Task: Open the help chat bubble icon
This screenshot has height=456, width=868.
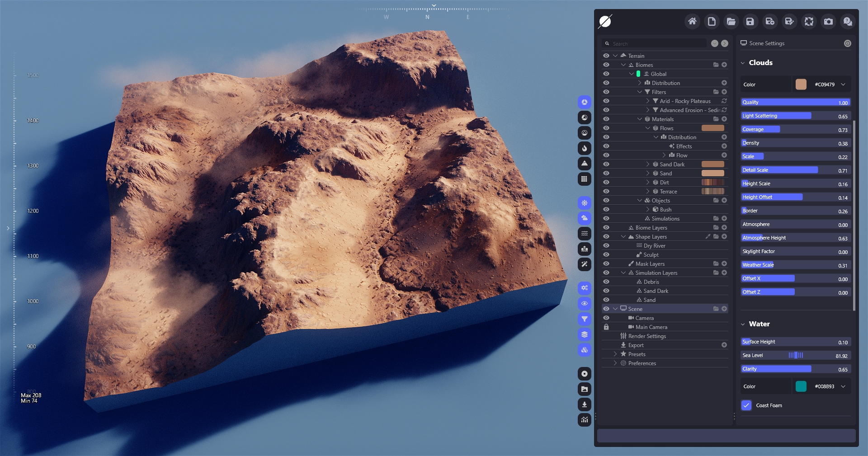Action: [848, 21]
